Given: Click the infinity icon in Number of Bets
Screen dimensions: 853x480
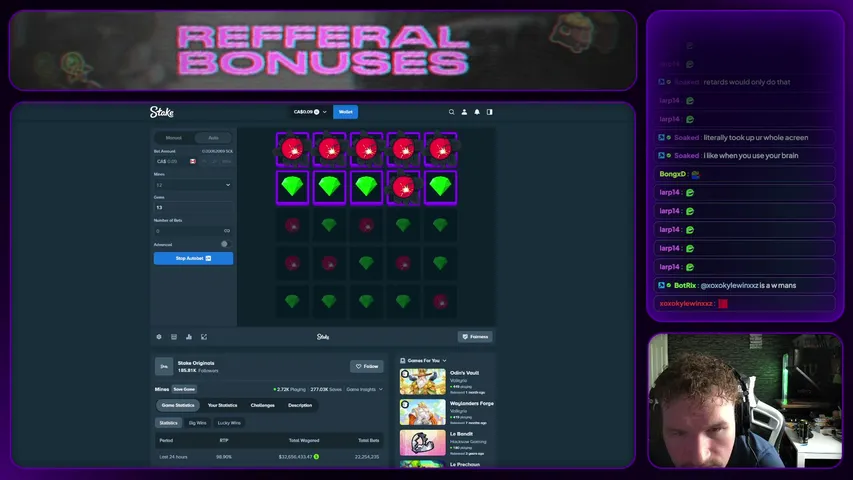Looking at the screenshot, I should pos(227,231).
